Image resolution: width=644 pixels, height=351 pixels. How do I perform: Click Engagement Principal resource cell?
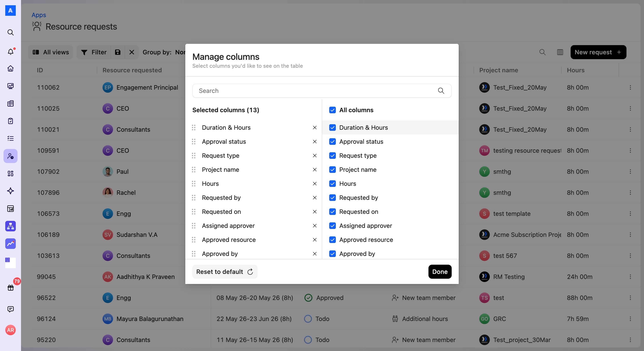pyautogui.click(x=140, y=87)
